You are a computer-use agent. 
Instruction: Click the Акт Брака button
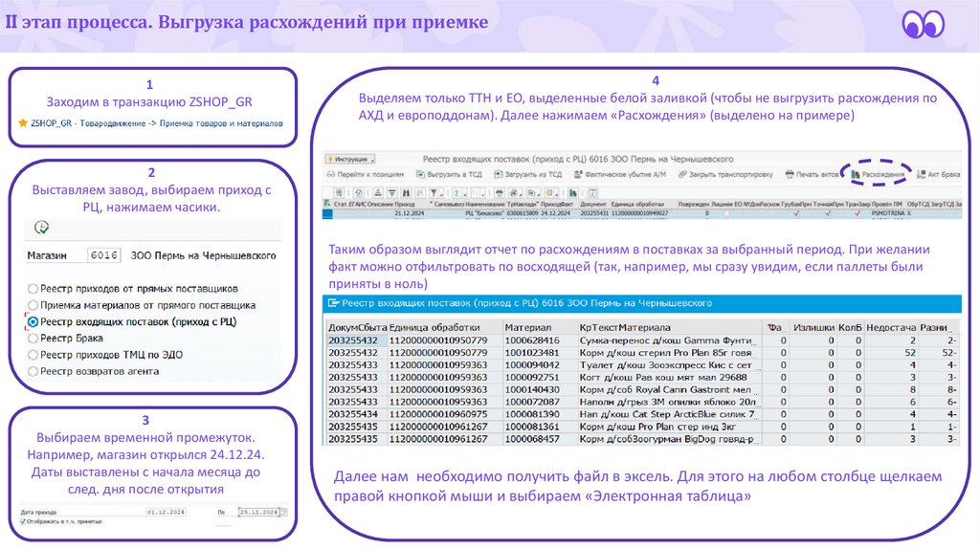(x=938, y=175)
